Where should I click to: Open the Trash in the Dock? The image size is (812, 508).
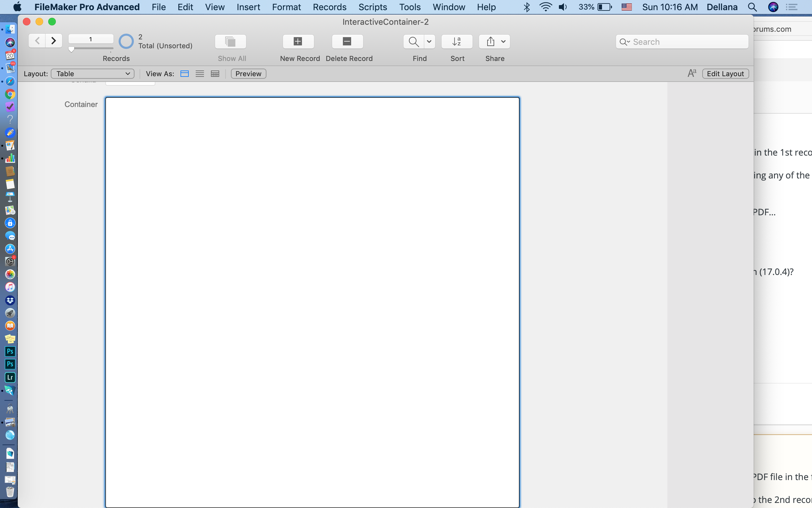(10, 492)
